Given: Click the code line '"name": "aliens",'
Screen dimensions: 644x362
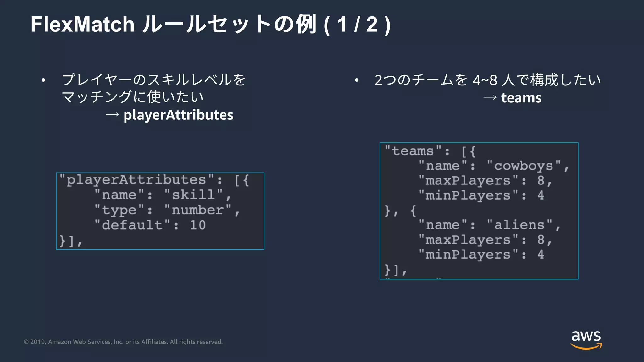Looking at the screenshot, I should 490,225.
